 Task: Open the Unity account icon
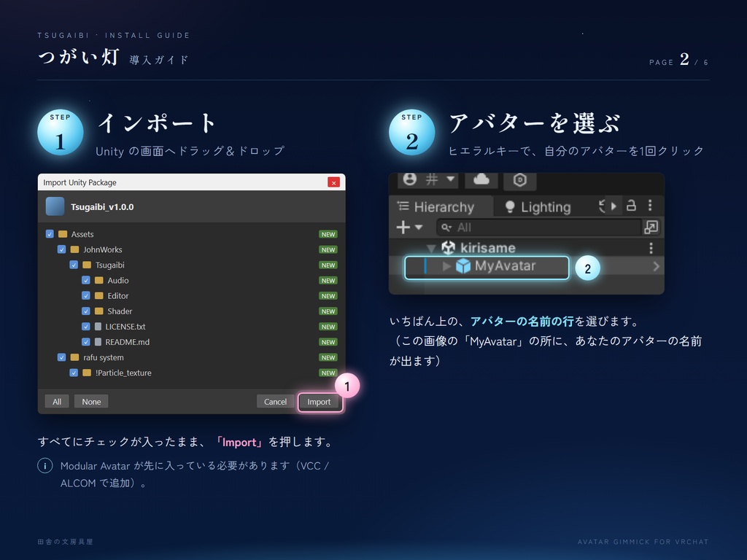410,179
